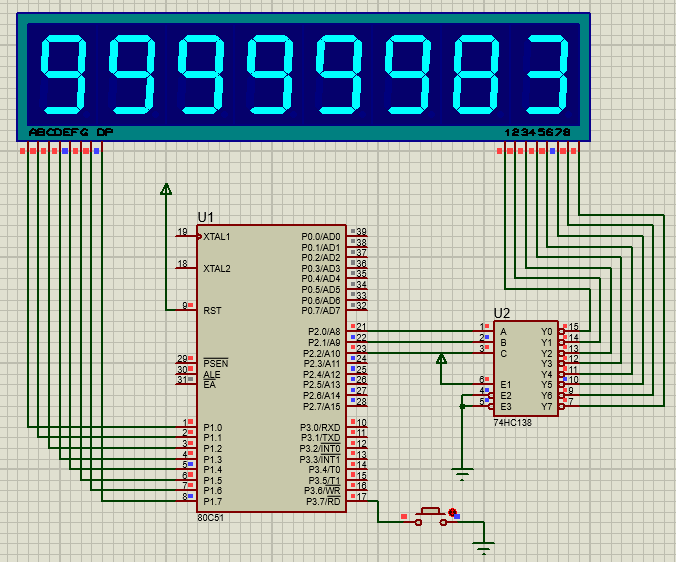Screen dimensions: 676x562
Task: Click the P2.7/A15 pin label
Action: click(x=322, y=406)
